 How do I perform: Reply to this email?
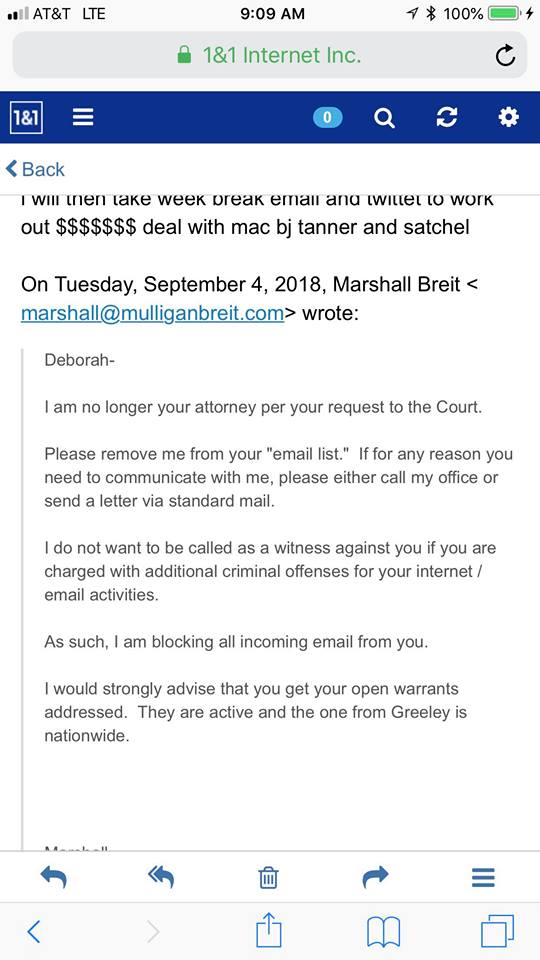pos(54,877)
